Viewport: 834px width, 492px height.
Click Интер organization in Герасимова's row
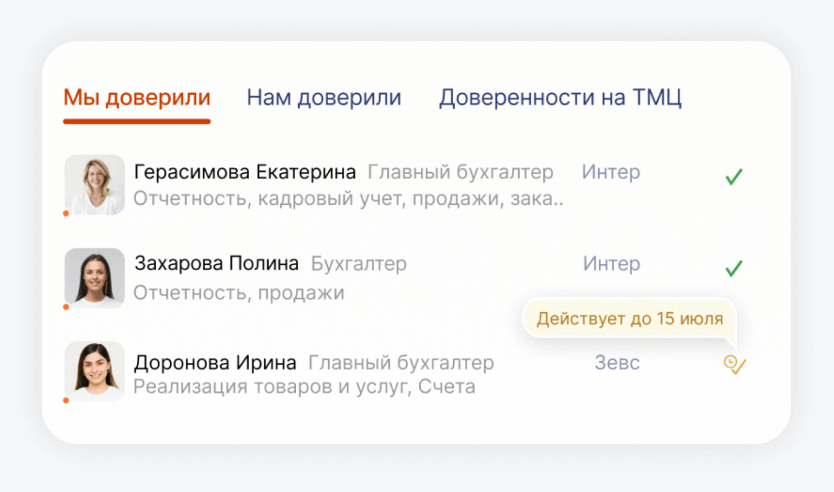(x=611, y=172)
